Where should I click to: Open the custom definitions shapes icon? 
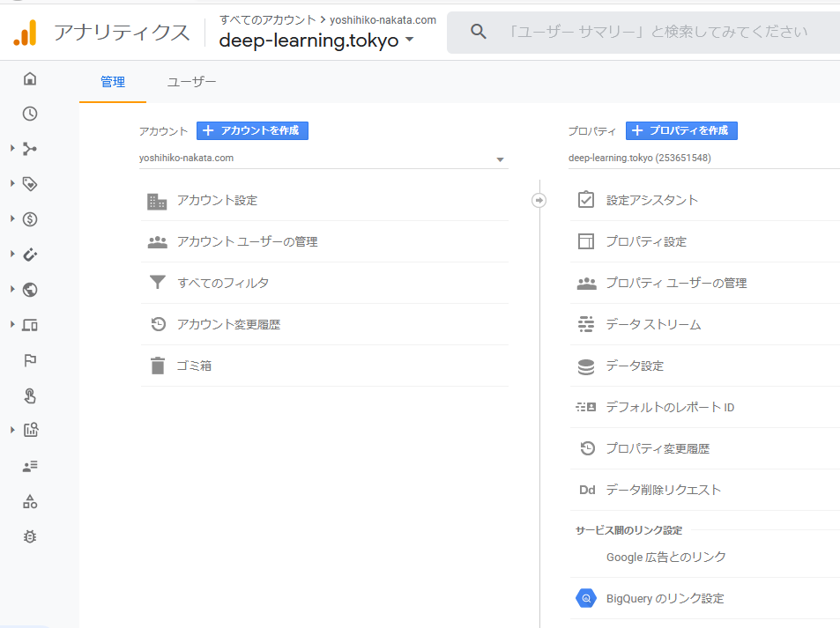point(30,501)
